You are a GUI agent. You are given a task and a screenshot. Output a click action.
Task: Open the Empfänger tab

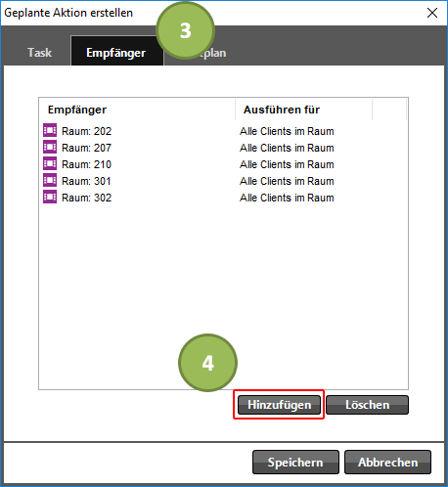(x=116, y=52)
